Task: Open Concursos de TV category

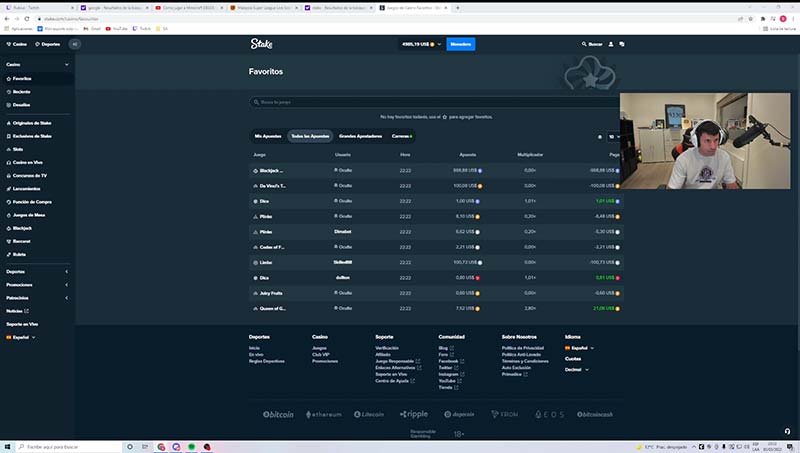Action: tap(30, 175)
